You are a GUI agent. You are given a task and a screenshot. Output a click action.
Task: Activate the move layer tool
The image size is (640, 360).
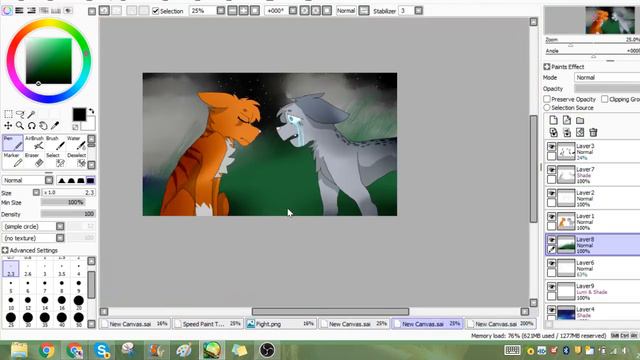tap(8, 126)
